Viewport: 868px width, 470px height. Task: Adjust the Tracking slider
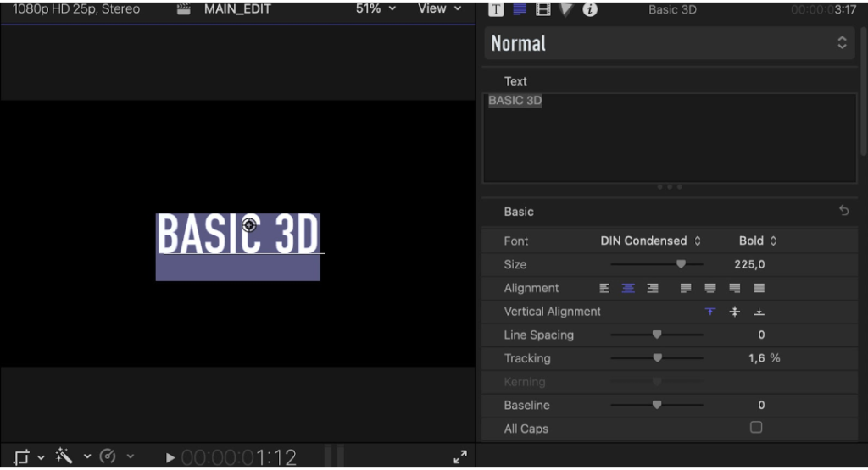(657, 358)
